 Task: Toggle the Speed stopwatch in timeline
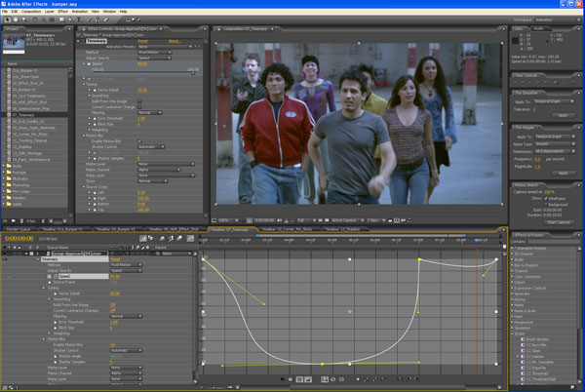[50, 276]
